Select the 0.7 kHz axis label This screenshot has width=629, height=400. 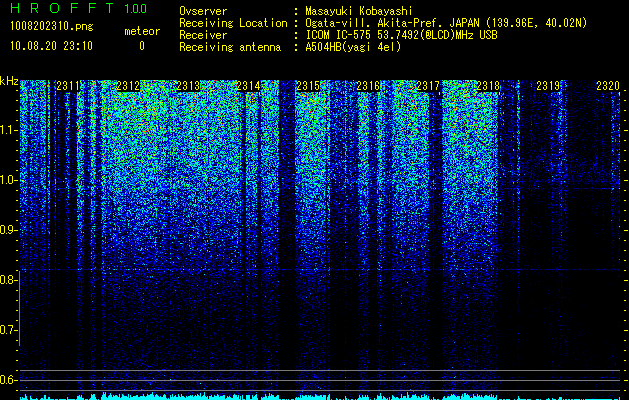[x=8, y=330]
